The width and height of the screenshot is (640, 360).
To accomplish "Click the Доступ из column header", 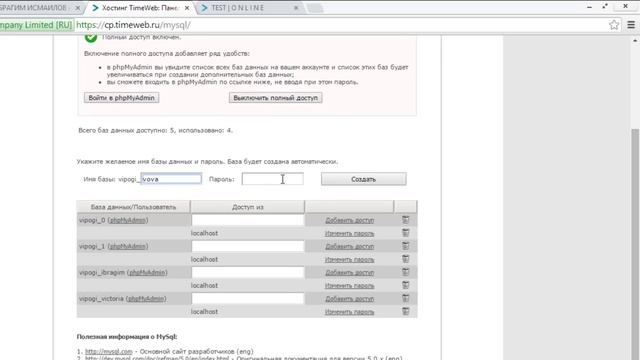I will point(248,207).
